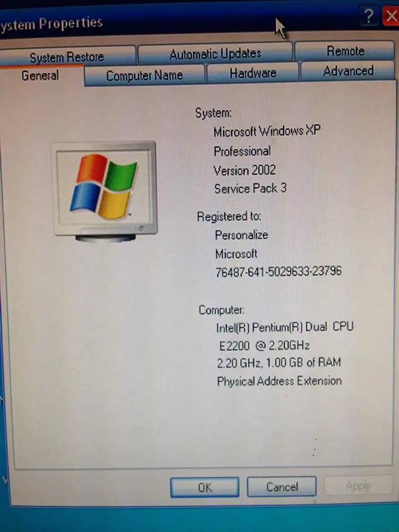
Task: Click the Cancel button
Action: [x=282, y=487]
